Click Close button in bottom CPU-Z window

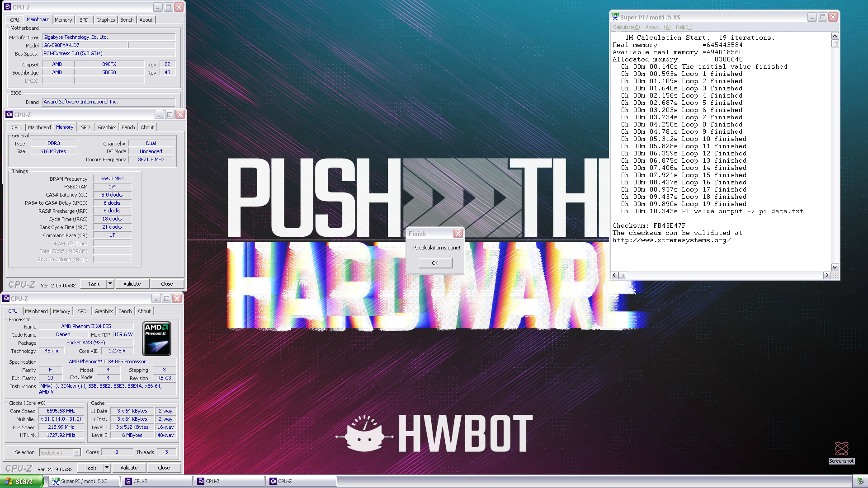click(x=164, y=468)
